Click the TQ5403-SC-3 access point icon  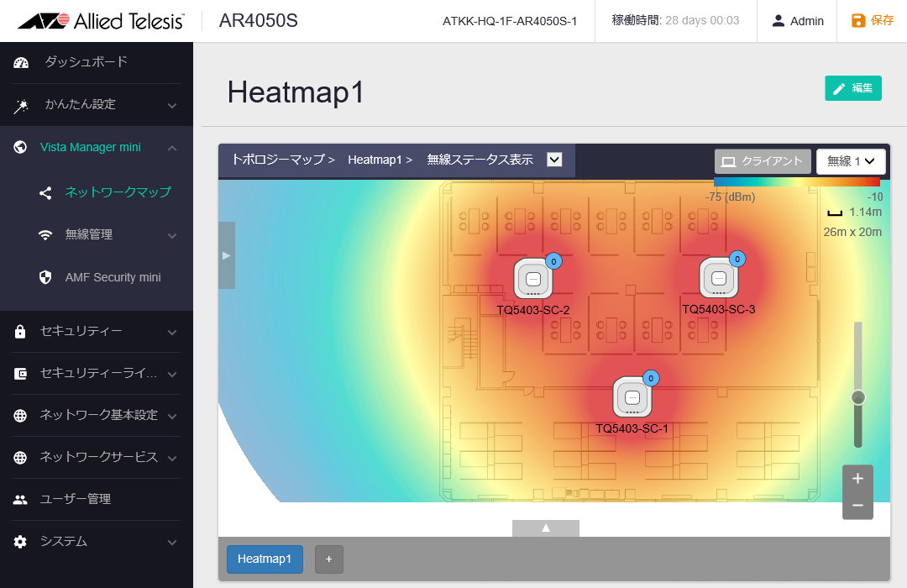(718, 278)
